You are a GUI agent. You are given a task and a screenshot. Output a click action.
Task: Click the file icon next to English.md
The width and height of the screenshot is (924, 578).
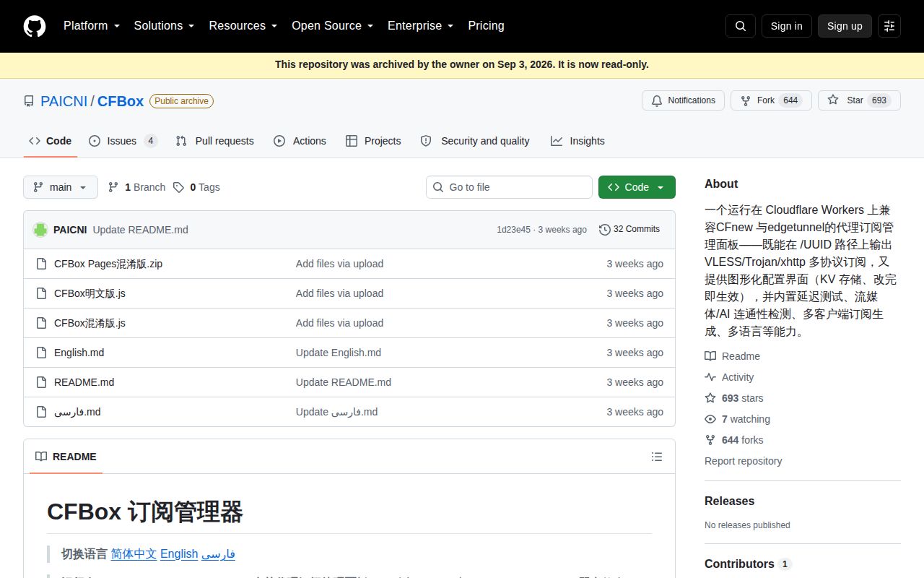[x=41, y=353]
